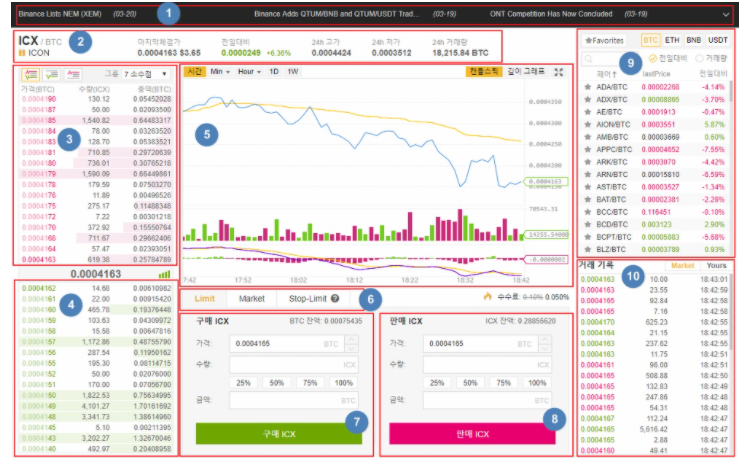Open the Hour interval dropdown
This screenshot has height=461, width=739.
click(x=249, y=72)
